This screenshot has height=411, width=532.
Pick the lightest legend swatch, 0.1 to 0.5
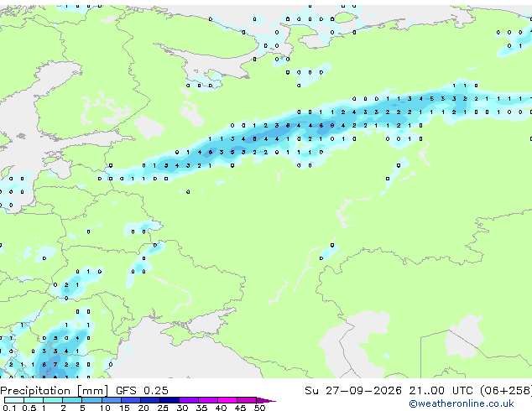click(x=14, y=400)
